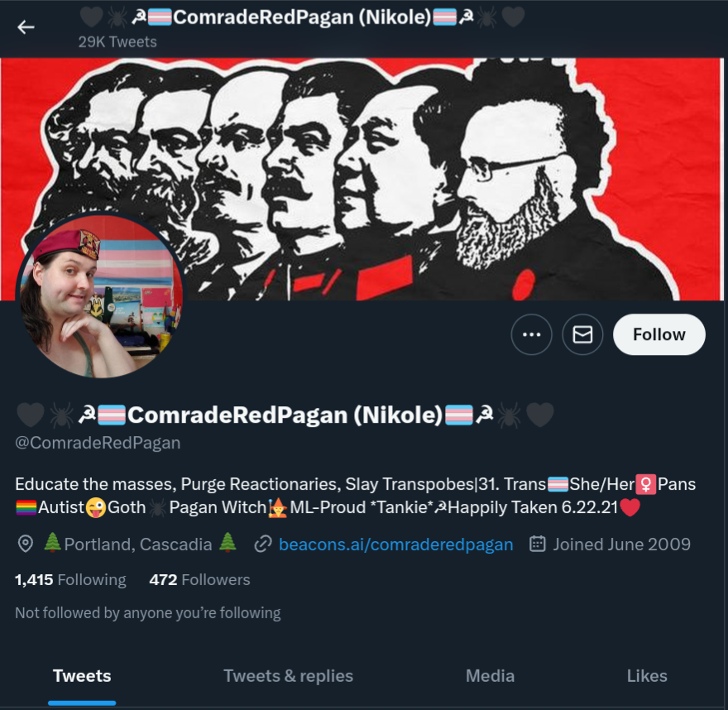The height and width of the screenshot is (710, 728).
Task: Open the three-dots more options menu
Action: tap(531, 334)
